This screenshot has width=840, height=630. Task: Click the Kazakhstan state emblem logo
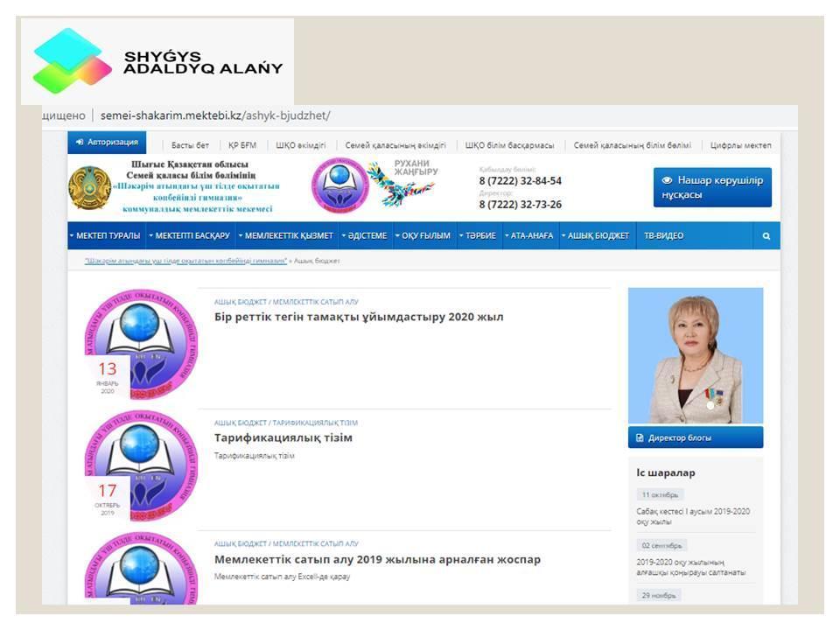click(x=89, y=187)
